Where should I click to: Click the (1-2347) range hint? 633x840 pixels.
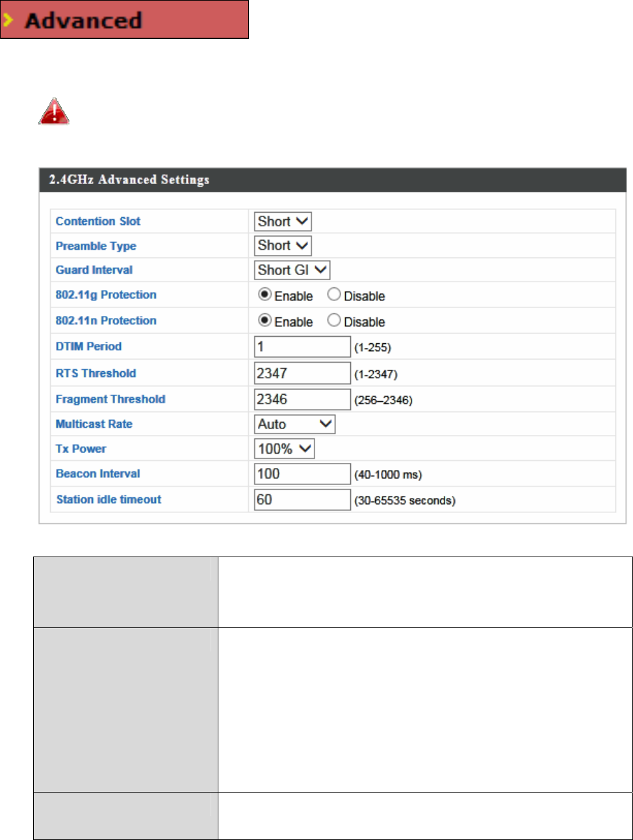[x=376, y=374]
